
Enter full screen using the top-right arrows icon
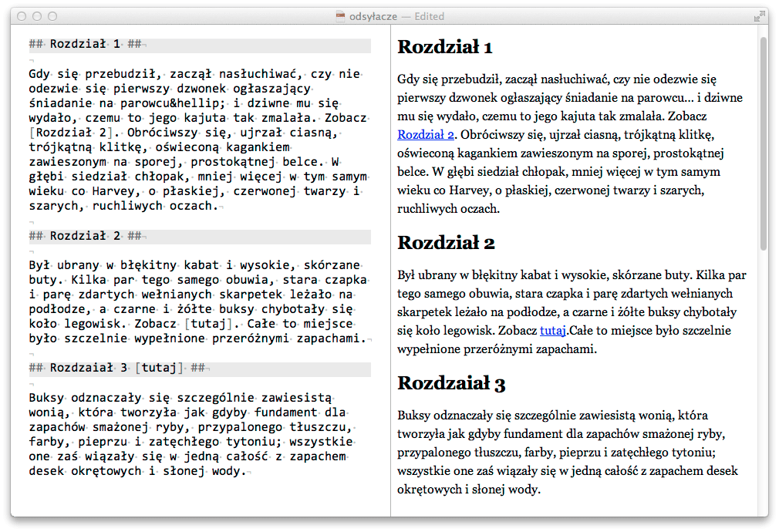click(759, 16)
